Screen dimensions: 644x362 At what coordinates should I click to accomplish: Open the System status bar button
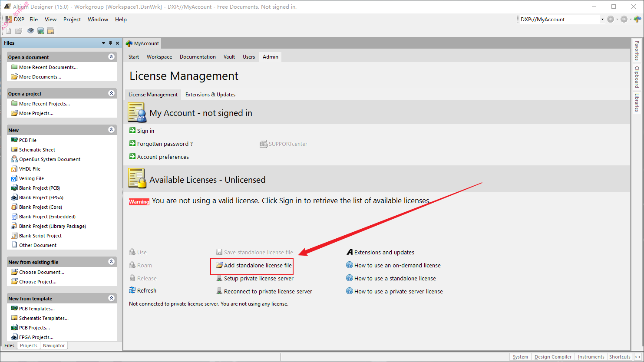click(x=520, y=357)
